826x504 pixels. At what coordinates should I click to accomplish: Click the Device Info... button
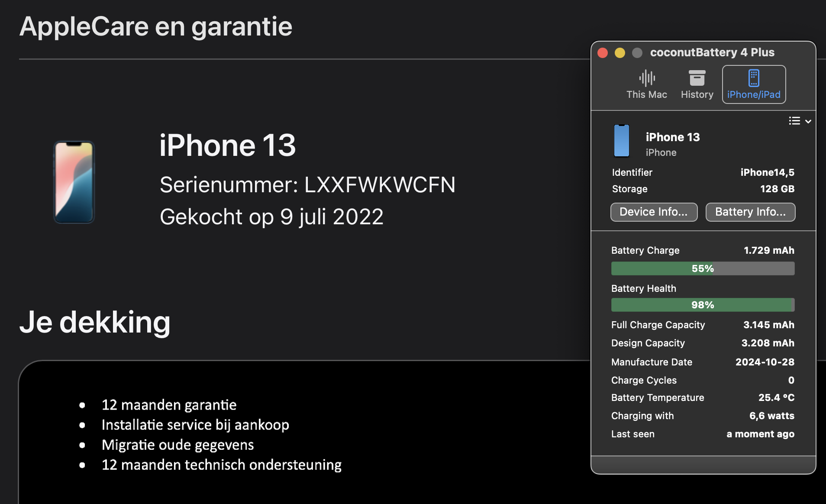pos(654,212)
